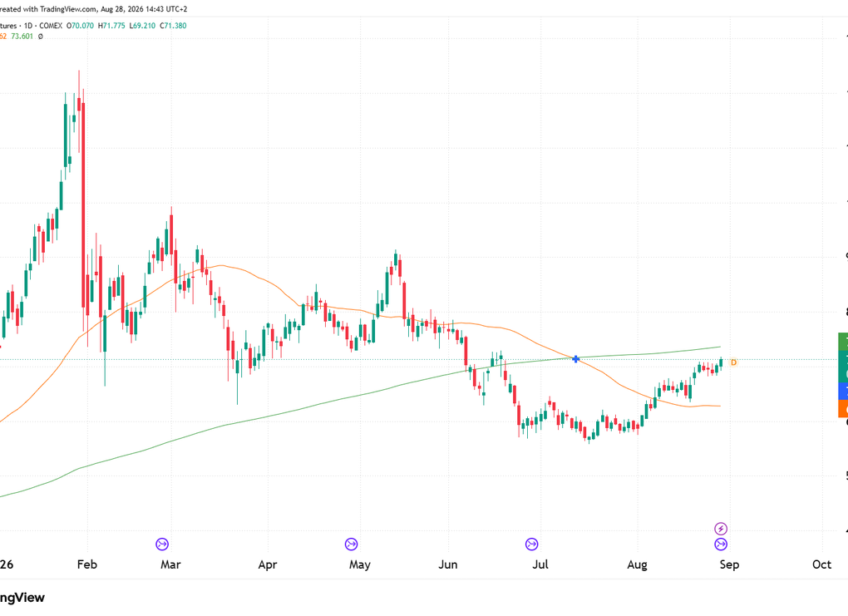848x616 pixels.
Task: Click the COMEX exchange label
Action: 51,26
